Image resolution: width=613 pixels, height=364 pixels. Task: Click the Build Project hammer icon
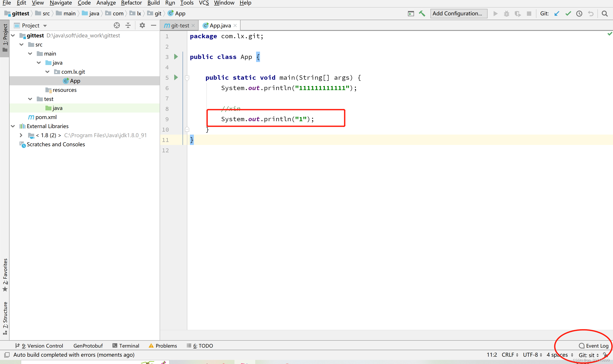click(x=422, y=13)
